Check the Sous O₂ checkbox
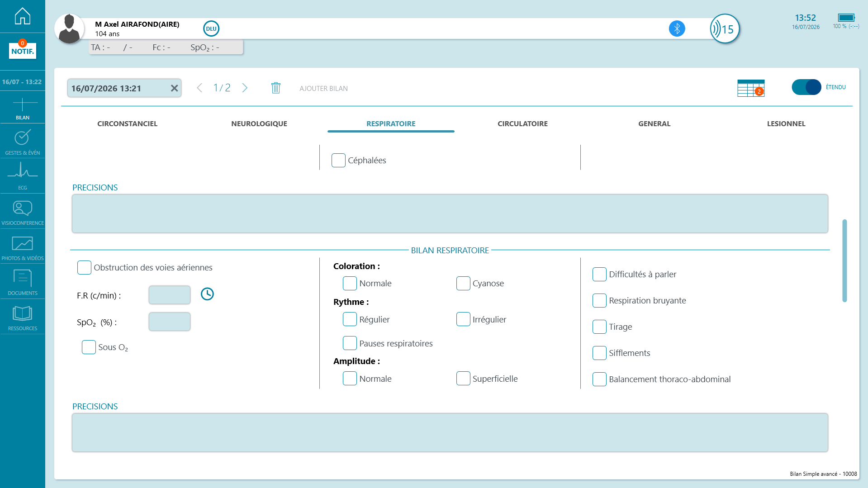The image size is (868, 488). 89,347
